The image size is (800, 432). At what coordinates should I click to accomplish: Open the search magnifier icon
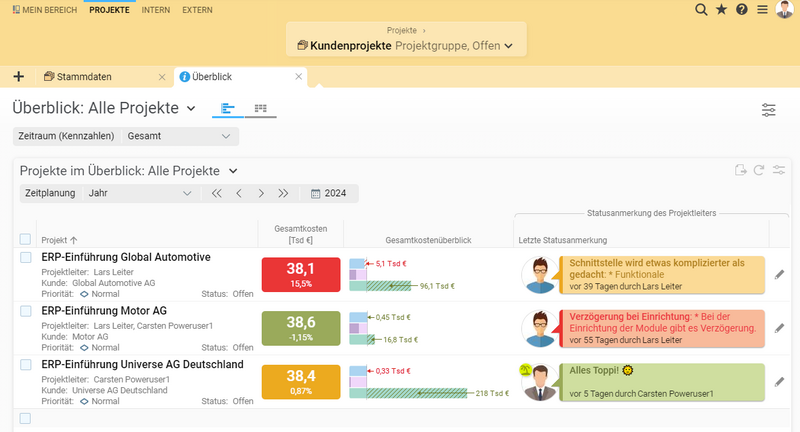[701, 10]
